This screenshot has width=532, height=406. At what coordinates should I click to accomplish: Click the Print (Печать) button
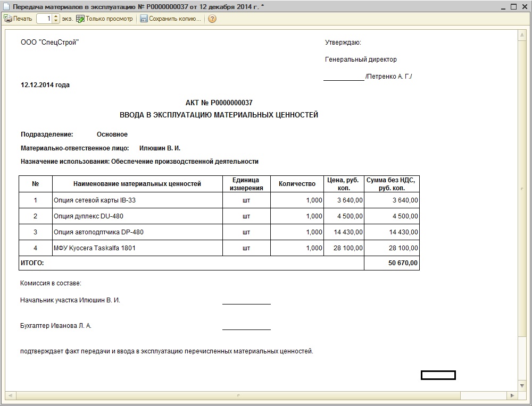[x=18, y=19]
